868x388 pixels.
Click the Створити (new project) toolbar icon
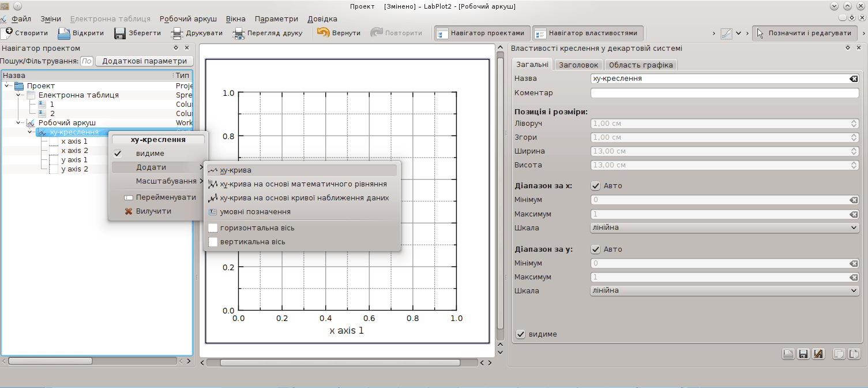[6, 33]
